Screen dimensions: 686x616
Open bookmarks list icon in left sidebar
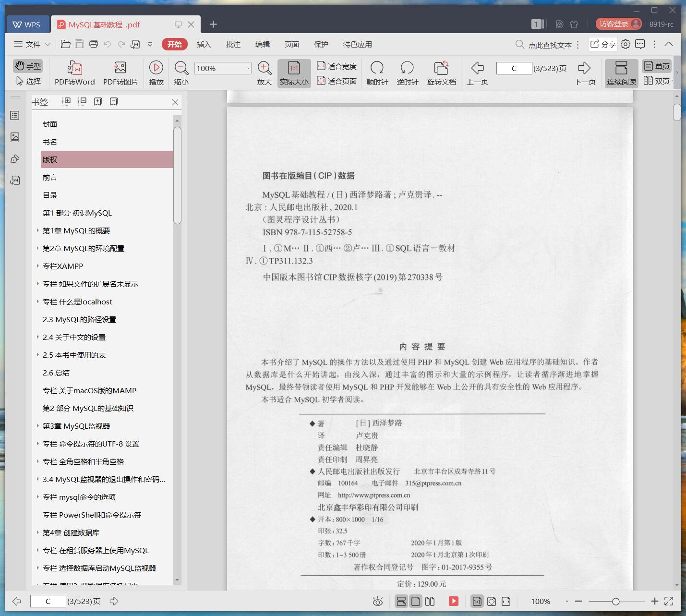click(x=15, y=116)
